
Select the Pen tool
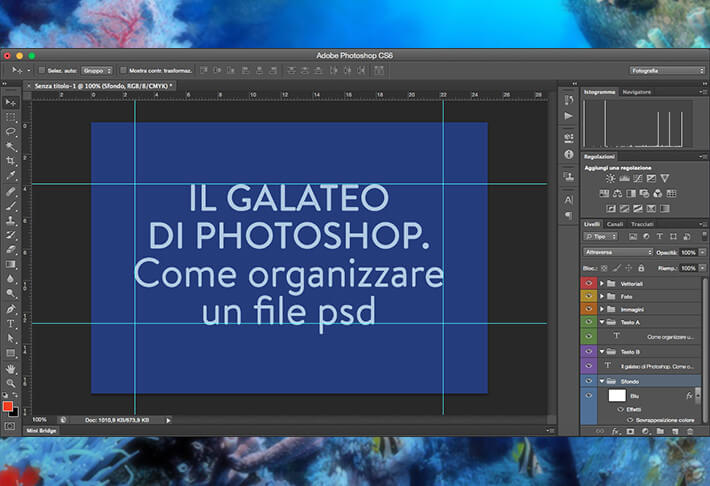tap(11, 309)
